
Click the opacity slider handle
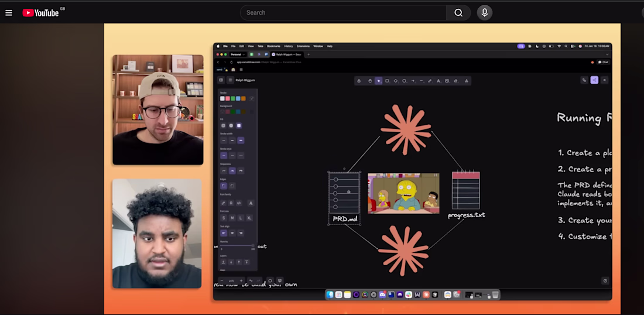(252, 245)
